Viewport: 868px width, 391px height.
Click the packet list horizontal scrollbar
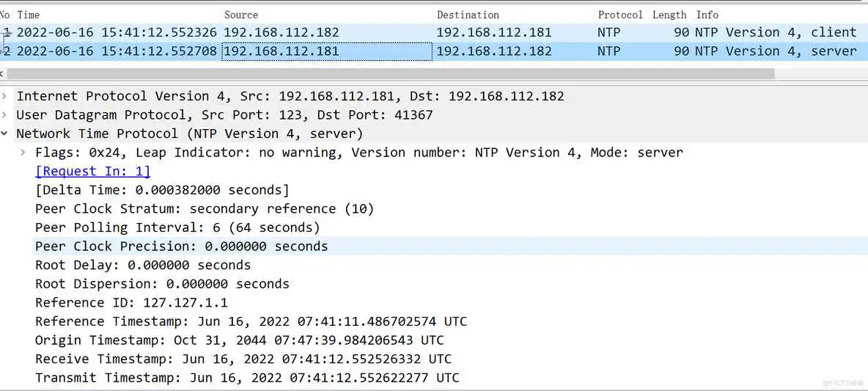click(389, 74)
